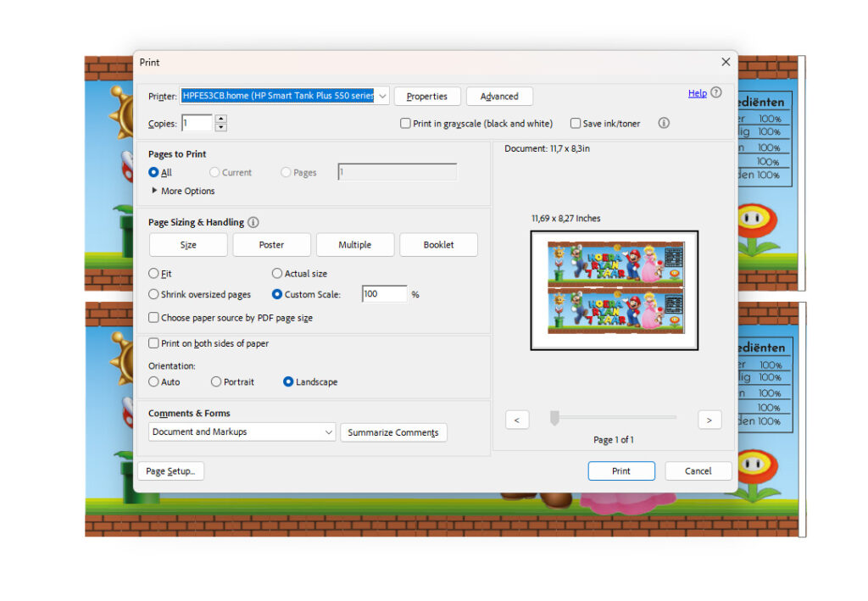This screenshot has height=601, width=868.
Task: Click info icon beside Save ink/toner
Action: point(664,123)
